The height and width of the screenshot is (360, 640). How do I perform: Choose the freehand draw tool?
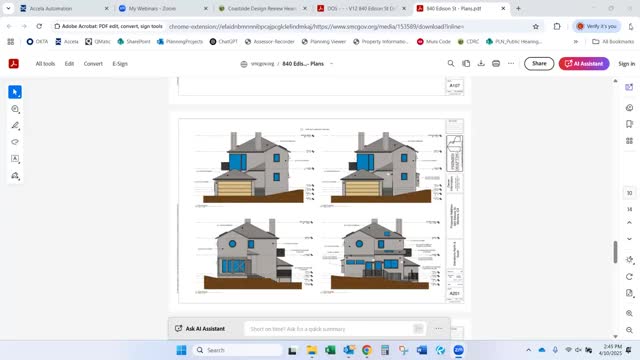(15, 142)
